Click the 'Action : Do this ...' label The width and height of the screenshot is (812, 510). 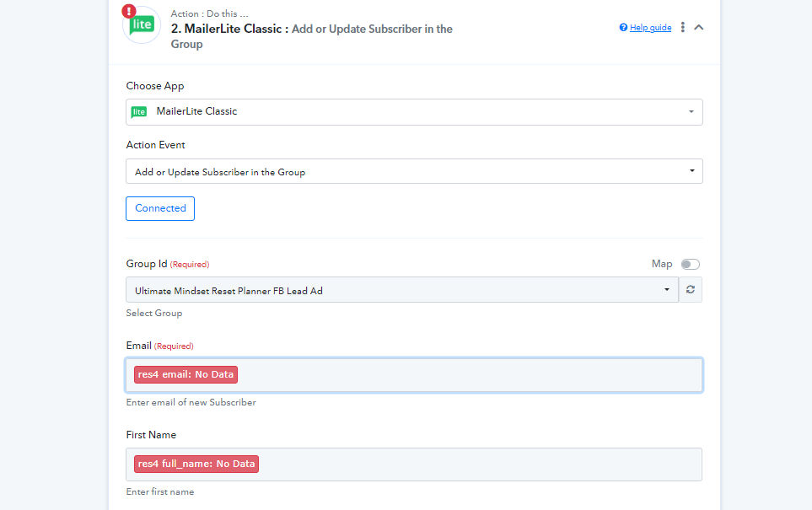pos(210,14)
